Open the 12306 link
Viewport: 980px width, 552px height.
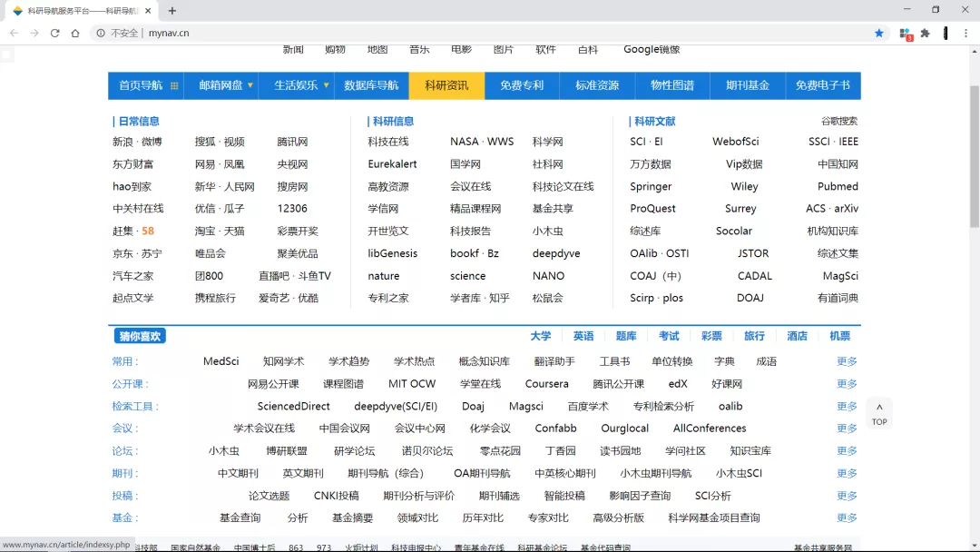coord(292,209)
